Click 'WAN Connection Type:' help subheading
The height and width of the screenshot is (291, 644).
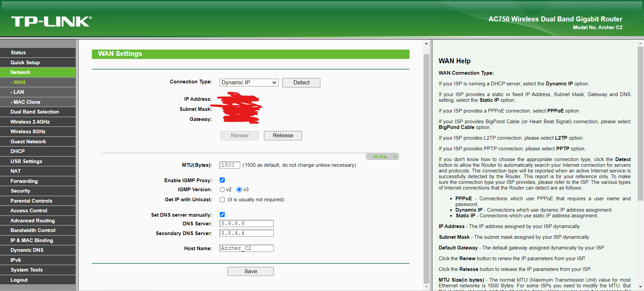(x=466, y=73)
